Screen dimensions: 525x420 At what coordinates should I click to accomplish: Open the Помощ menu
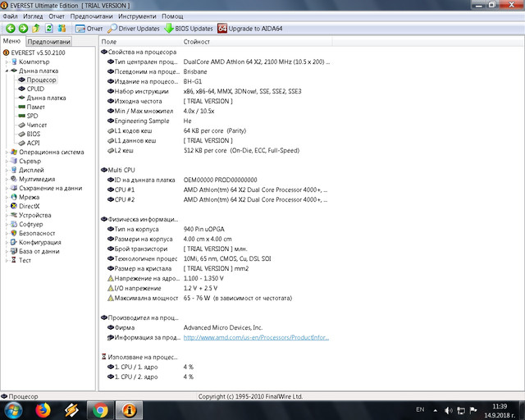coord(172,16)
